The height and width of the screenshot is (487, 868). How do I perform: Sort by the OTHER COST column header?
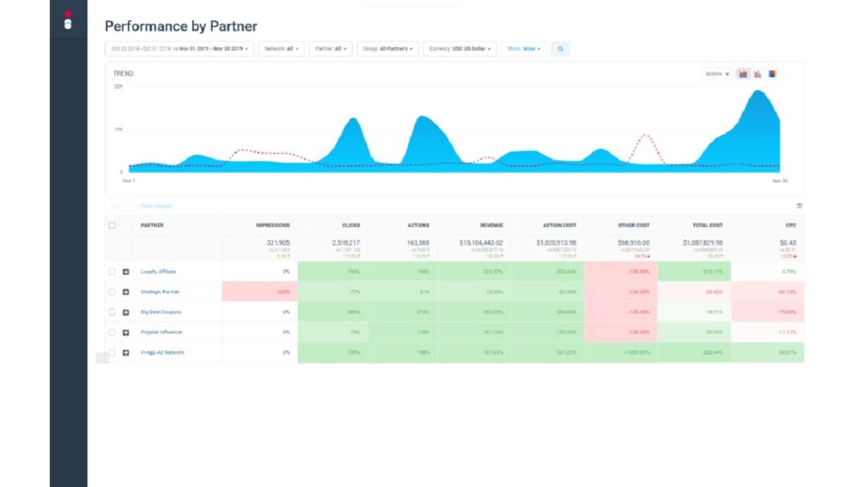click(x=634, y=225)
